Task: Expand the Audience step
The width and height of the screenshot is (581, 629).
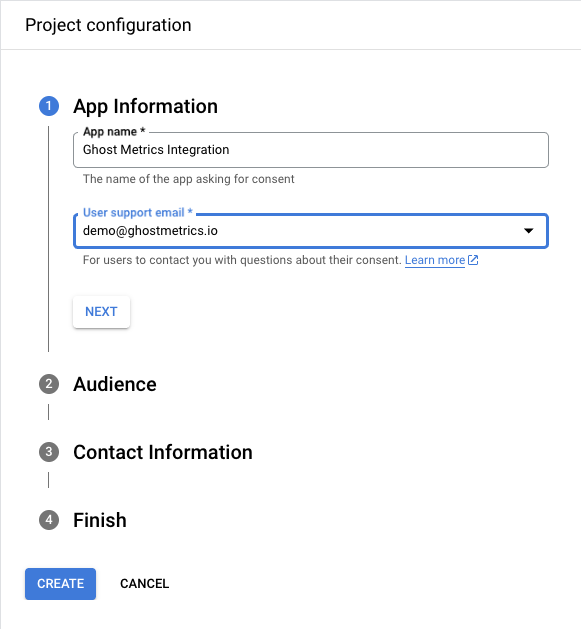Action: tap(115, 384)
